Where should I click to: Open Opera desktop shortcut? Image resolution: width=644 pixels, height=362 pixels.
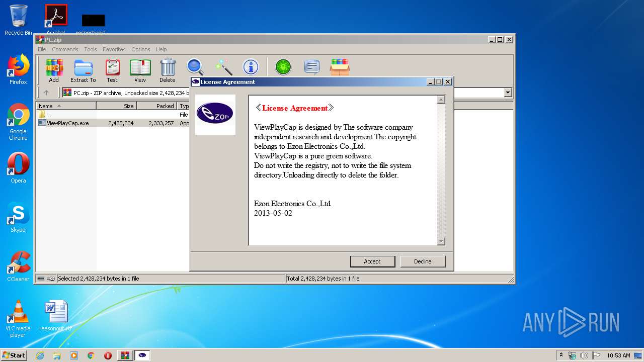pos(18,168)
